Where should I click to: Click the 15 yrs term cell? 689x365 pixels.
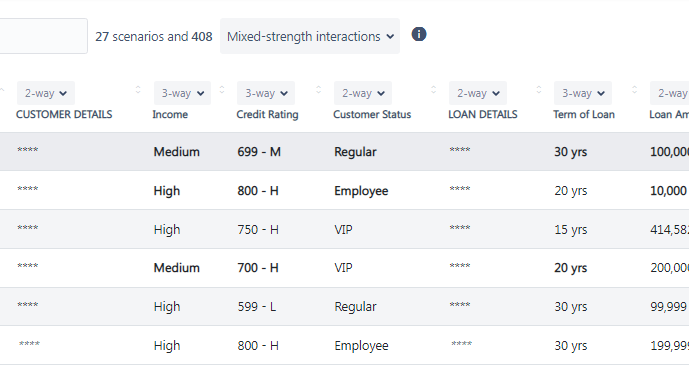570,230
